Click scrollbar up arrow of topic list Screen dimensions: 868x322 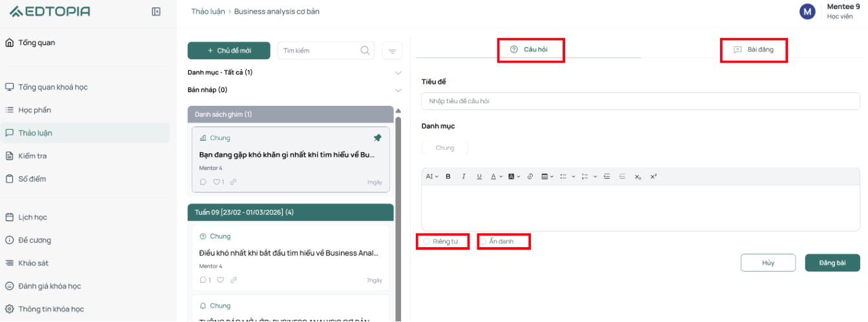click(398, 111)
